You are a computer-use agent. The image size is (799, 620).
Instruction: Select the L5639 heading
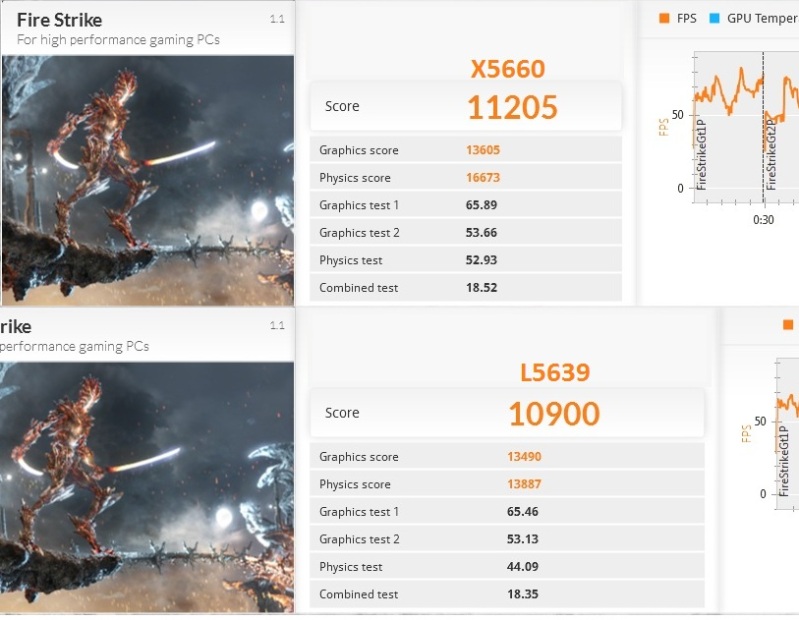[x=554, y=372]
